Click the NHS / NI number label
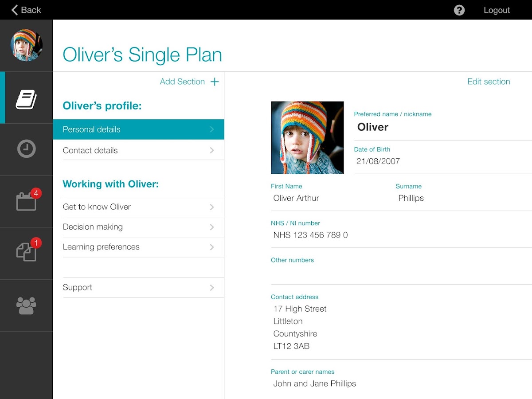The image size is (532, 399). pyautogui.click(x=295, y=223)
